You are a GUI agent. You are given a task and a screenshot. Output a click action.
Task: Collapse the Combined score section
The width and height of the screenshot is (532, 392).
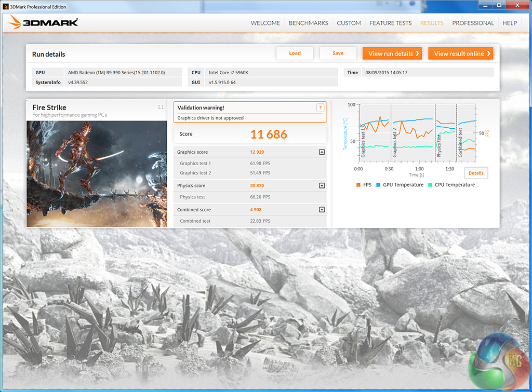pos(322,210)
